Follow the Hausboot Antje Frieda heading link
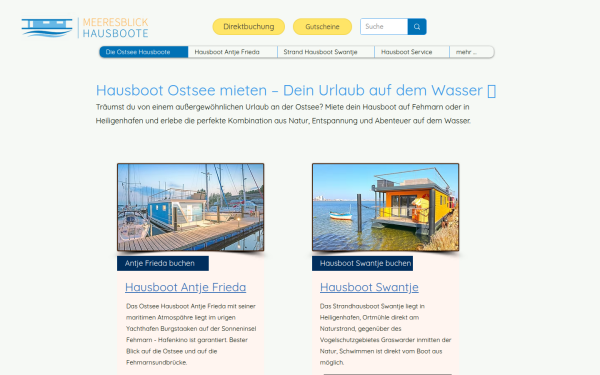 (x=186, y=287)
